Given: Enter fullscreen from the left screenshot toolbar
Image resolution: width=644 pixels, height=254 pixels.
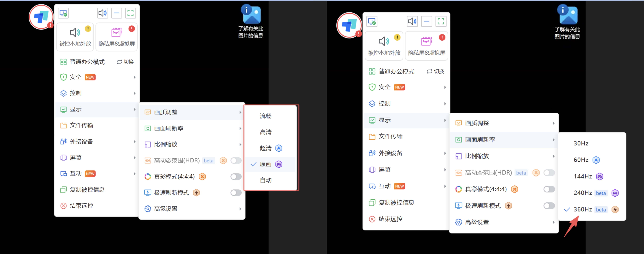Looking at the screenshot, I should (130, 13).
